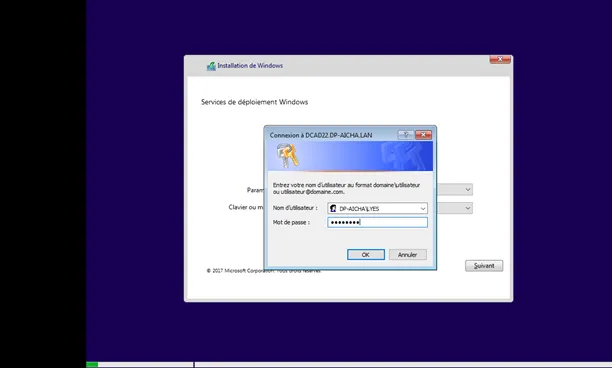Click the 'Services de déploiement Windows' heading

[x=254, y=102]
